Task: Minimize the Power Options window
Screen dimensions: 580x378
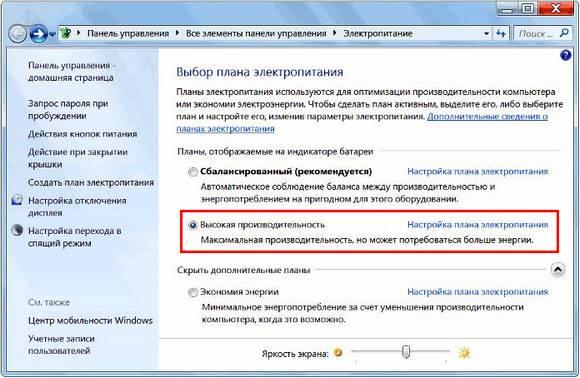Action: (508, 9)
